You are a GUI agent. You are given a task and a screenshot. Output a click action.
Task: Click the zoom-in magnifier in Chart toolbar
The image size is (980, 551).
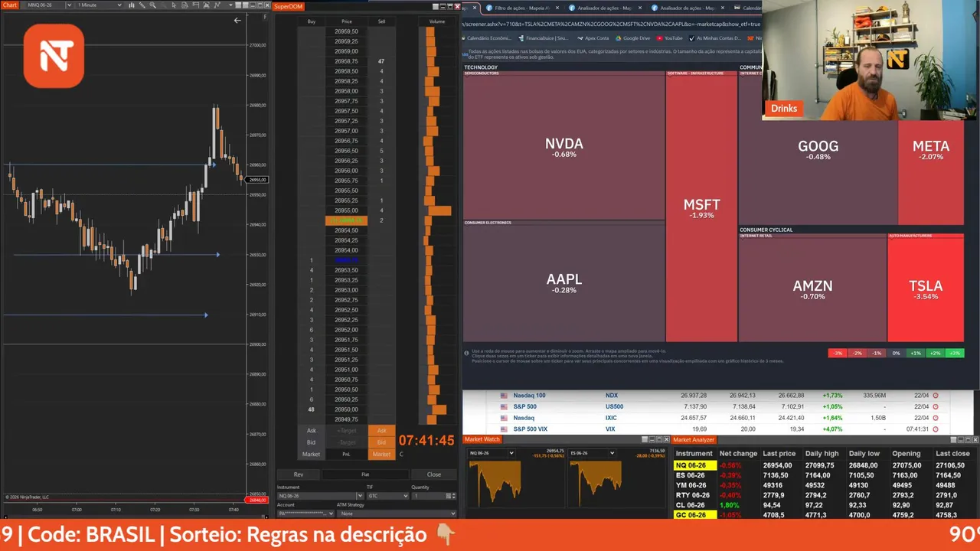click(153, 5)
